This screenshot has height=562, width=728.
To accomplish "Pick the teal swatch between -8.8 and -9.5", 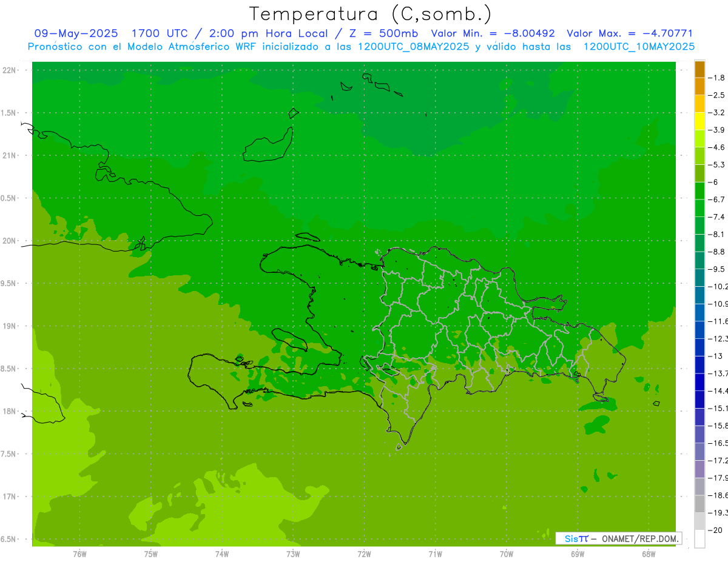I will 699,260.
